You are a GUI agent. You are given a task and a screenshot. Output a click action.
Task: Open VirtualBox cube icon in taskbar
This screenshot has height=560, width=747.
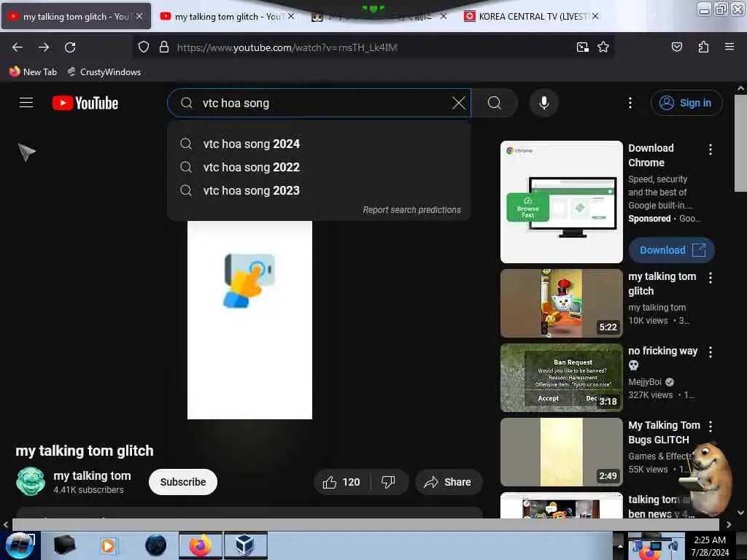(x=245, y=545)
